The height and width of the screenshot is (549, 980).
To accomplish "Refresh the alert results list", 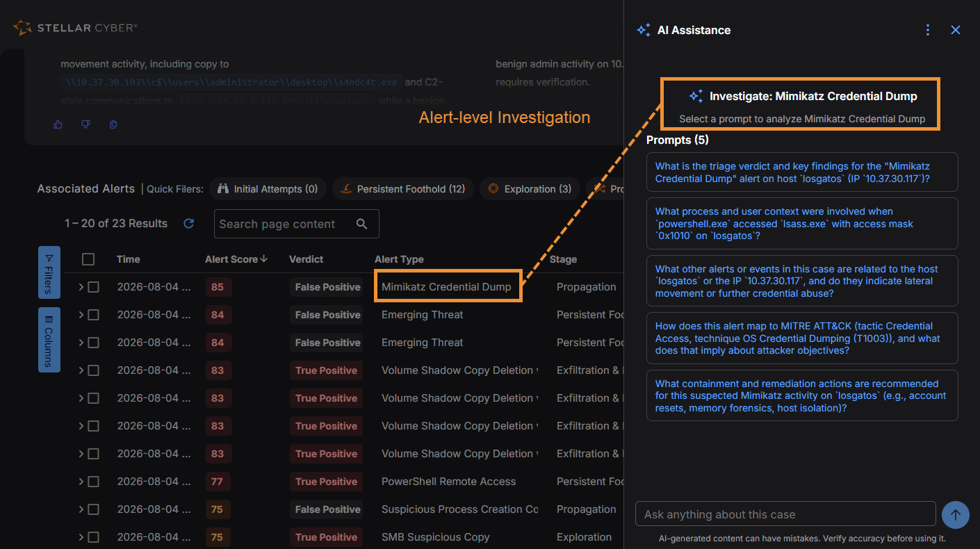I will [x=188, y=224].
